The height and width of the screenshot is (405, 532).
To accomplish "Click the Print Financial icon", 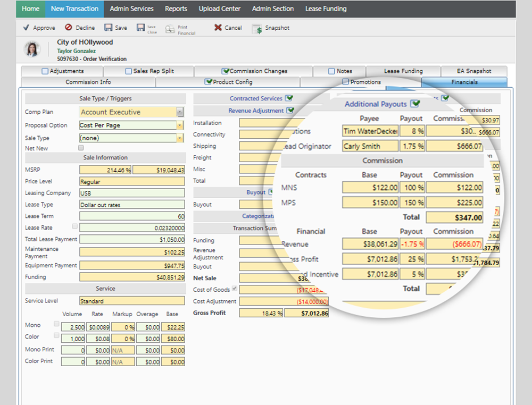I will point(170,29).
